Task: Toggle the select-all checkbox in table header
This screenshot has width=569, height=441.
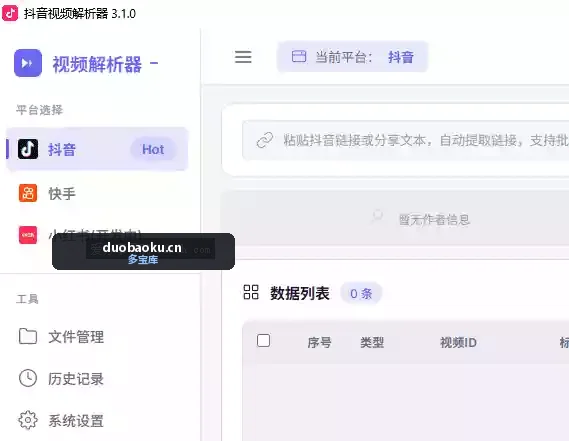Action: 263,341
